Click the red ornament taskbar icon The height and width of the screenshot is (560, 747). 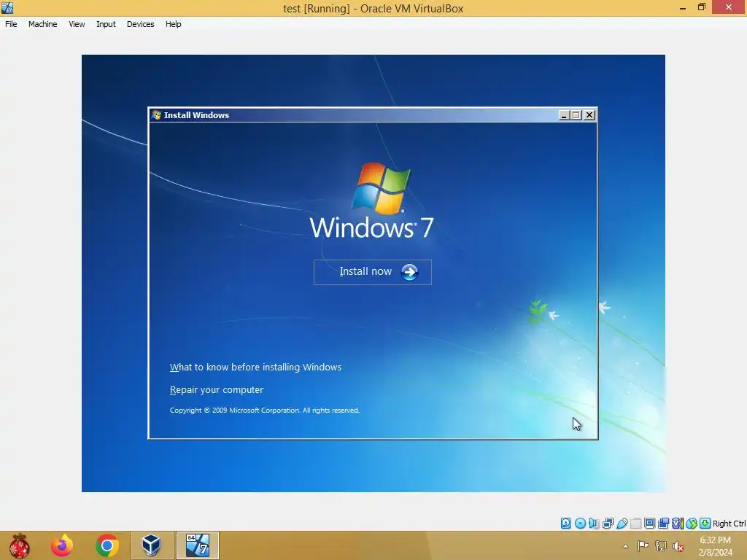pyautogui.click(x=19, y=545)
